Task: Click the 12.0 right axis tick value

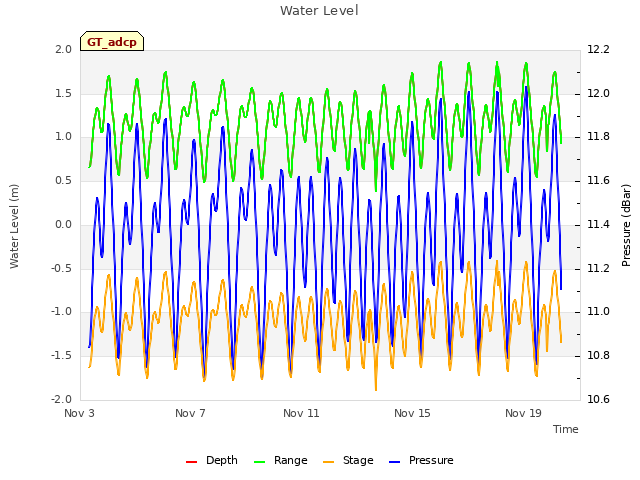Action: click(x=598, y=93)
